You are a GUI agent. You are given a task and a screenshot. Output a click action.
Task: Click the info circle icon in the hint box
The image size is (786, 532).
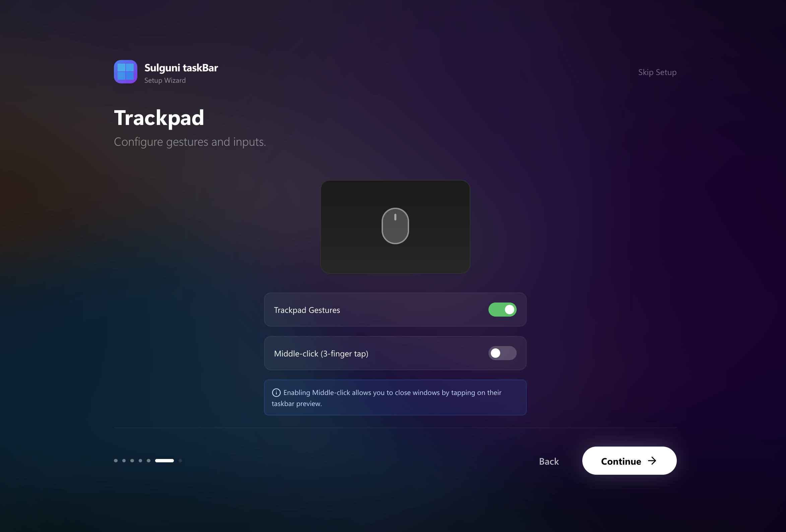click(276, 392)
